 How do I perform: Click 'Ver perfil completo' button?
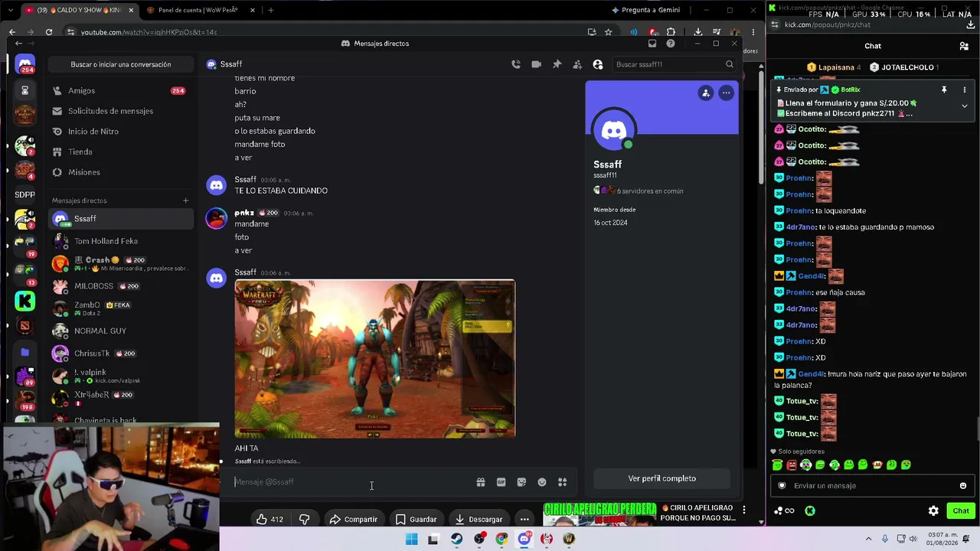pyautogui.click(x=661, y=478)
